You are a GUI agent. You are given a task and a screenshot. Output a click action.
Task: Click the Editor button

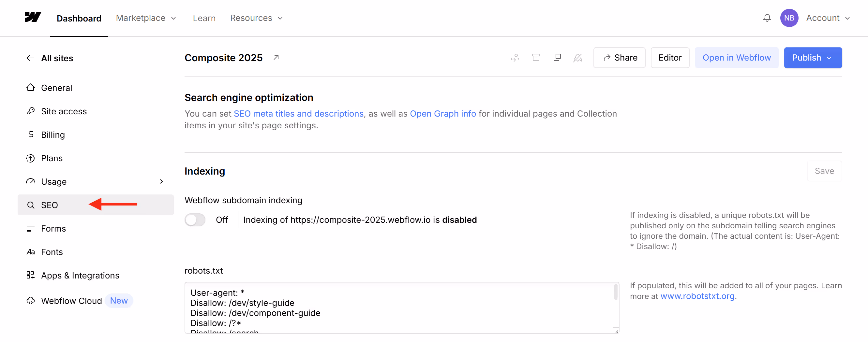pyautogui.click(x=670, y=58)
